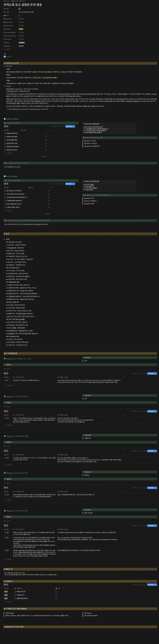The image size is (159, 644).
Task: Open full-page expand icon in Chapter 3 table
Action: (143, 451)
